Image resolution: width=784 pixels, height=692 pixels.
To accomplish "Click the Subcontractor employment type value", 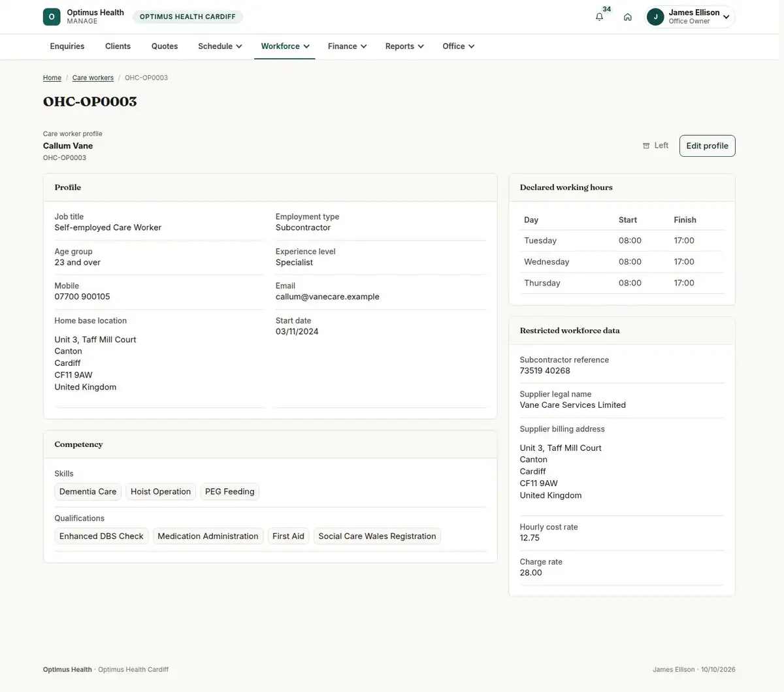I will (x=303, y=227).
